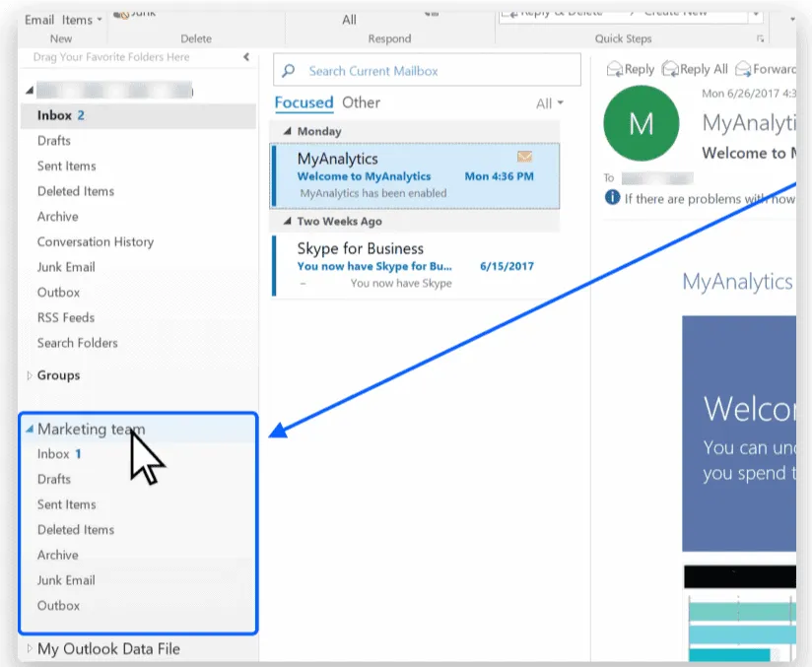
Task: Open the All filter dropdown
Action: pyautogui.click(x=550, y=103)
